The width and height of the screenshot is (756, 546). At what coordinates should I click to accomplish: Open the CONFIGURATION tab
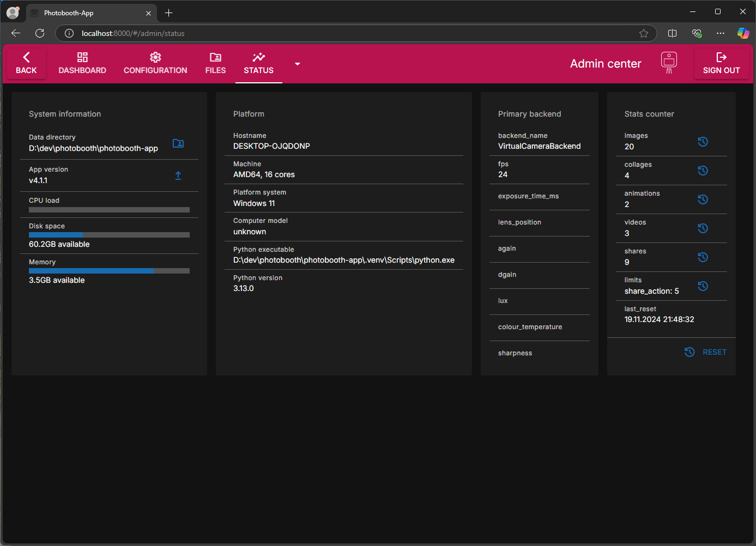[155, 64]
